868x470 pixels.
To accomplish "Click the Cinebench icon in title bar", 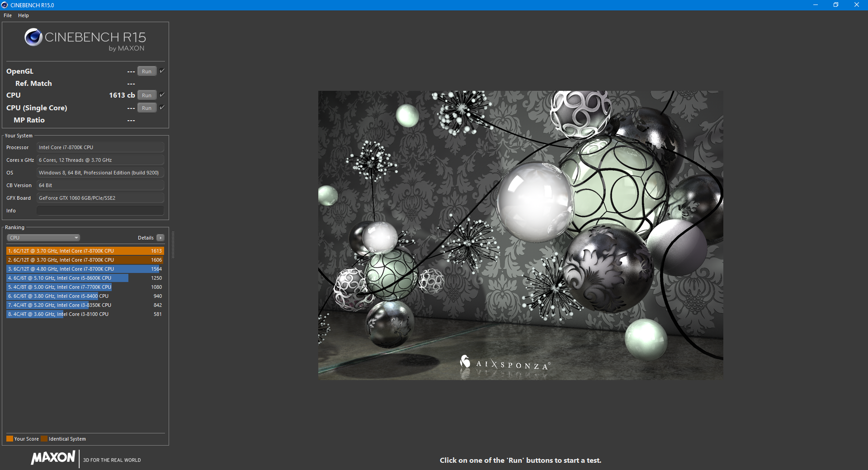I will (x=5, y=5).
